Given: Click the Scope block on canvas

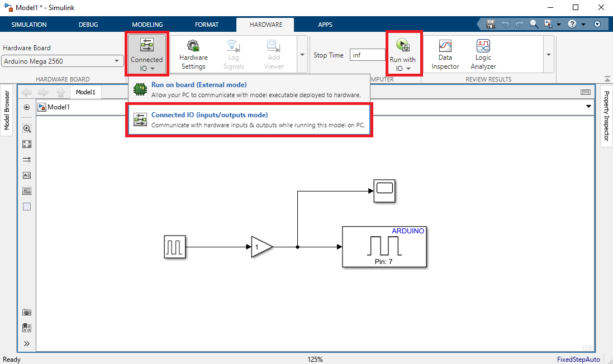Looking at the screenshot, I should point(384,190).
